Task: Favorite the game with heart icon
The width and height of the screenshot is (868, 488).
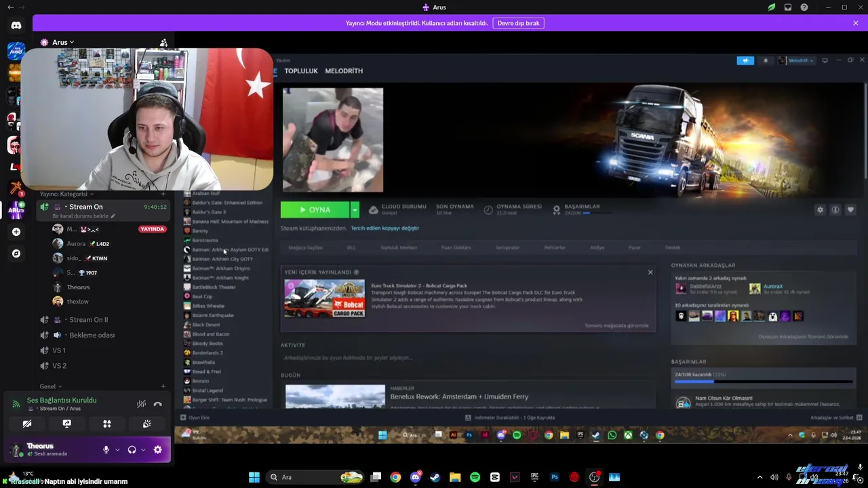Action: pyautogui.click(x=850, y=210)
